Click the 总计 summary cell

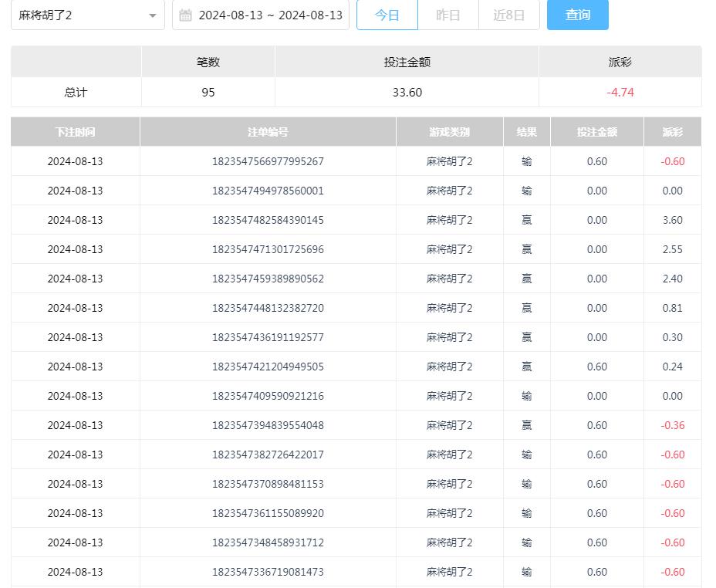coord(74,92)
